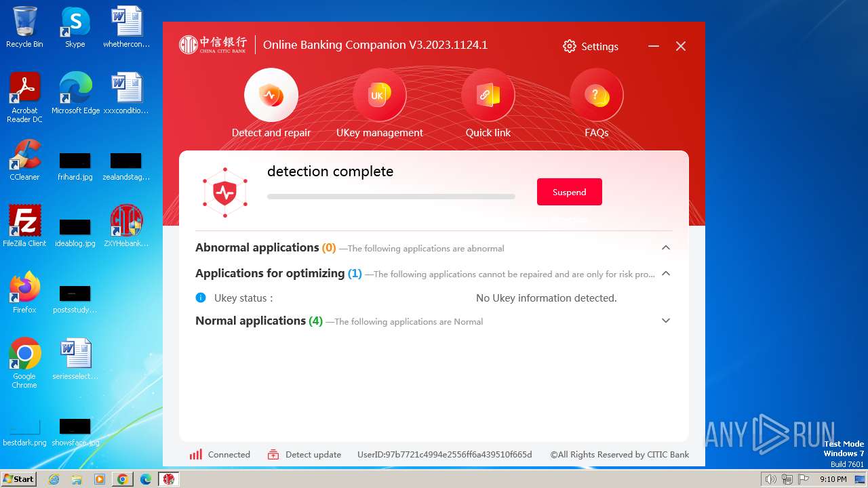Screen dimensions: 868x488
Task: Collapse the Abnormal applications section
Action: coord(666,248)
